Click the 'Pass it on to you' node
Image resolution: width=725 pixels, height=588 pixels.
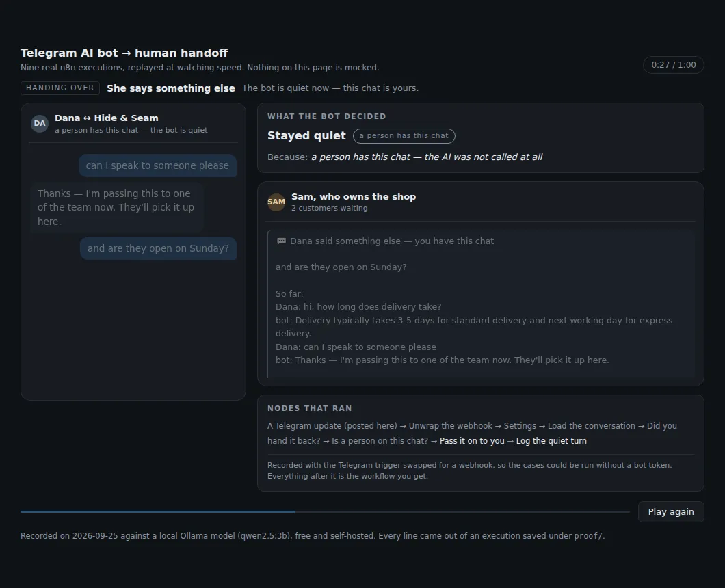(472, 440)
